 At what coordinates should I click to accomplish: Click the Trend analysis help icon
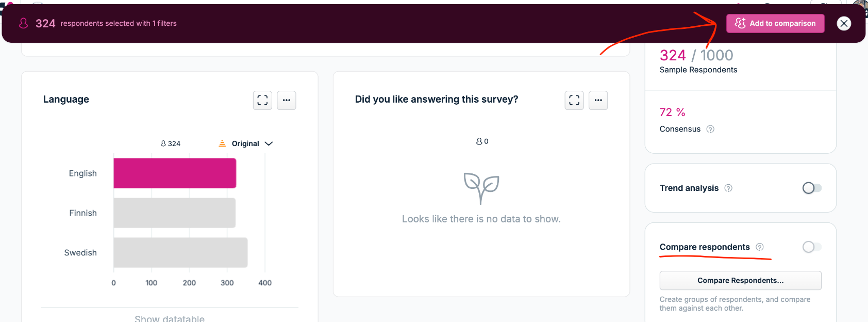728,188
